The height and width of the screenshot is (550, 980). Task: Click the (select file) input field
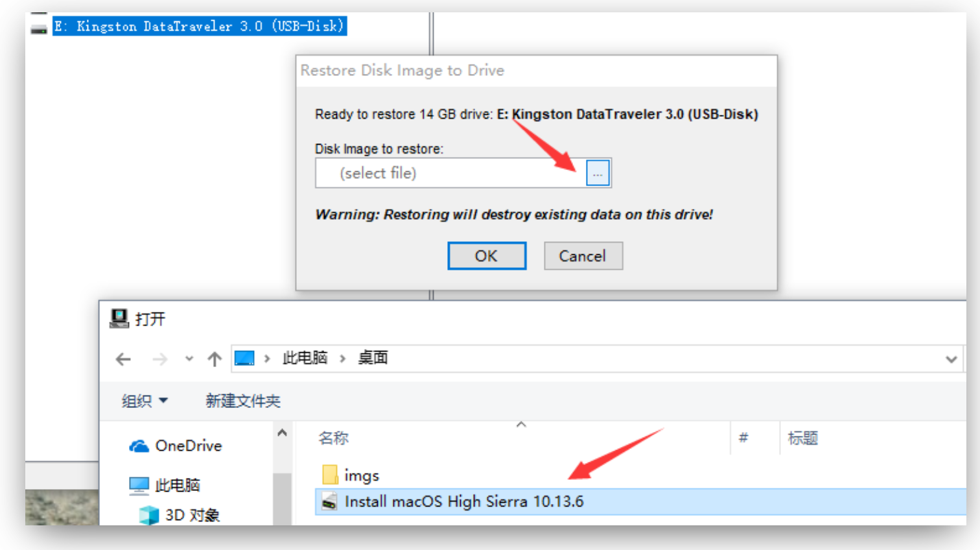point(450,173)
